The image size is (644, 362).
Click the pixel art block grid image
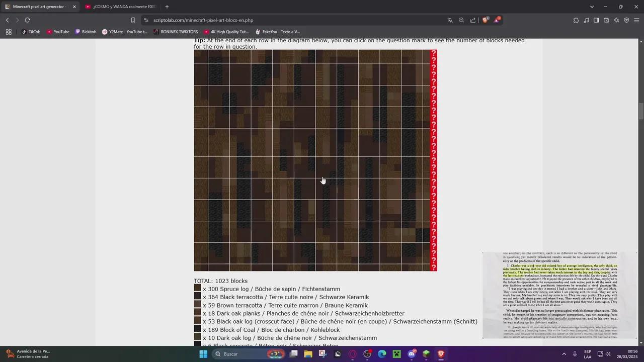pyautogui.click(x=312, y=160)
